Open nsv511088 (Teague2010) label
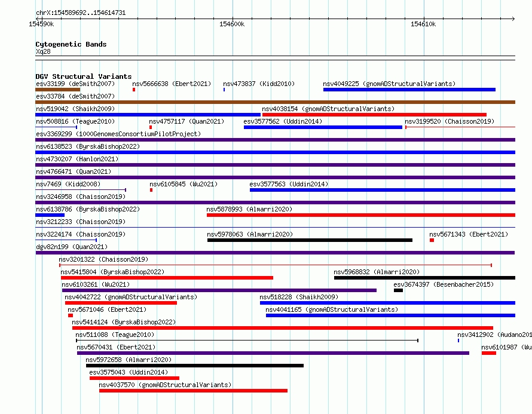This screenshot has height=414, width=532. click(115, 335)
